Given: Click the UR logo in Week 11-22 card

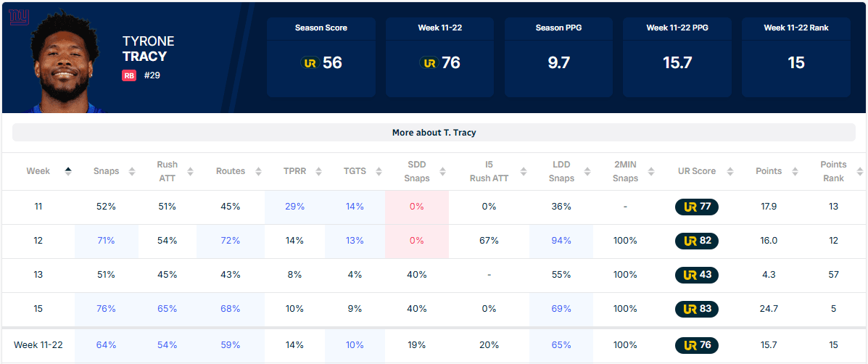Looking at the screenshot, I should (x=429, y=63).
